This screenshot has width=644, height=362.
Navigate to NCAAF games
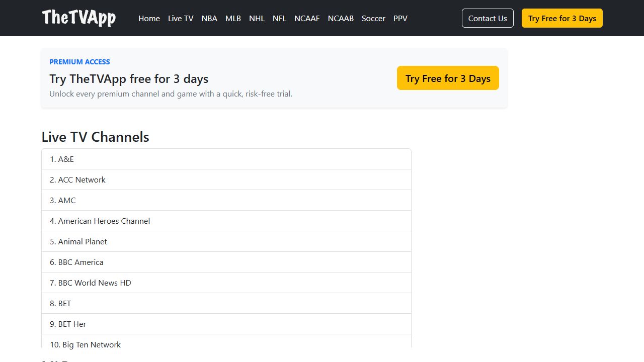pyautogui.click(x=307, y=18)
